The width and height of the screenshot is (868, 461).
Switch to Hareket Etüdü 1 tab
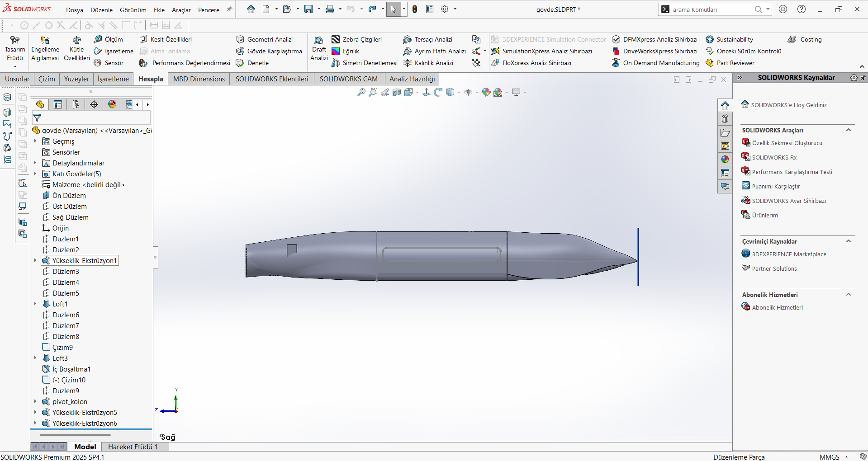click(133, 447)
